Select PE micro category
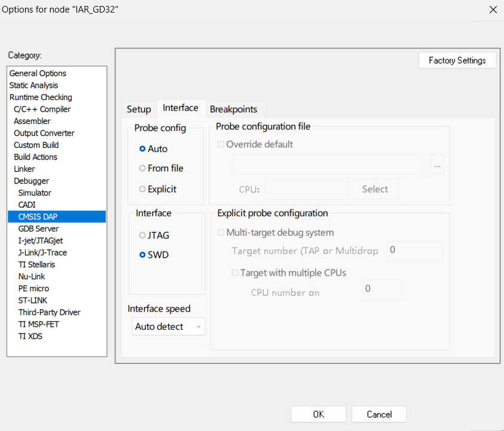Screen dimensions: 504x431 click(57, 288)
